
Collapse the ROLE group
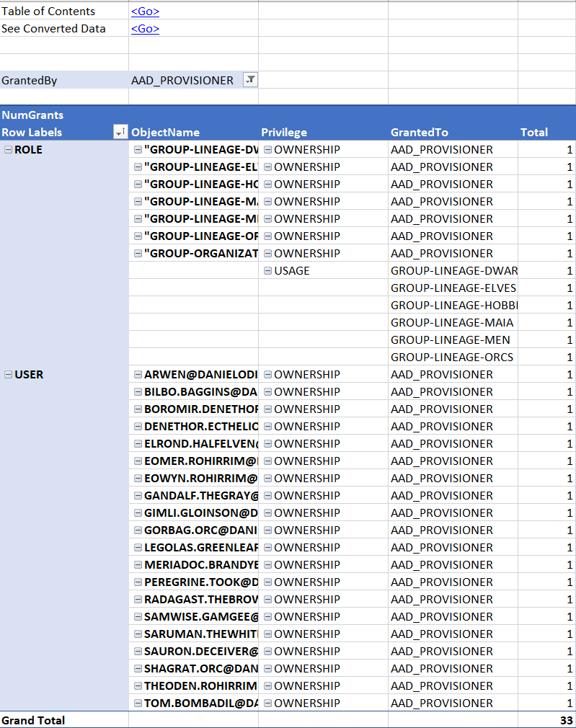pyautogui.click(x=8, y=150)
